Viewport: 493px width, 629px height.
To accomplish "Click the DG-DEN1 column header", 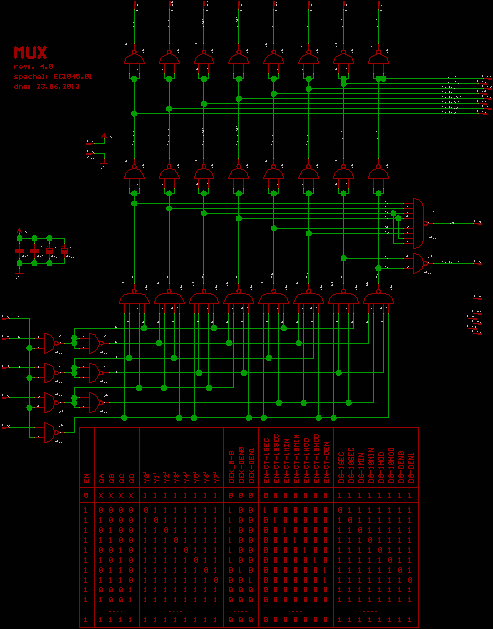I will click(x=410, y=467).
